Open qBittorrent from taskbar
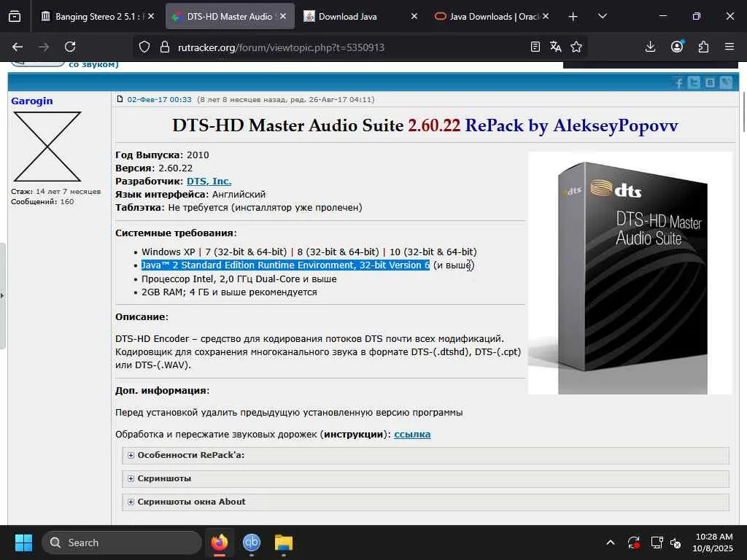This screenshot has width=747, height=560. [252, 542]
